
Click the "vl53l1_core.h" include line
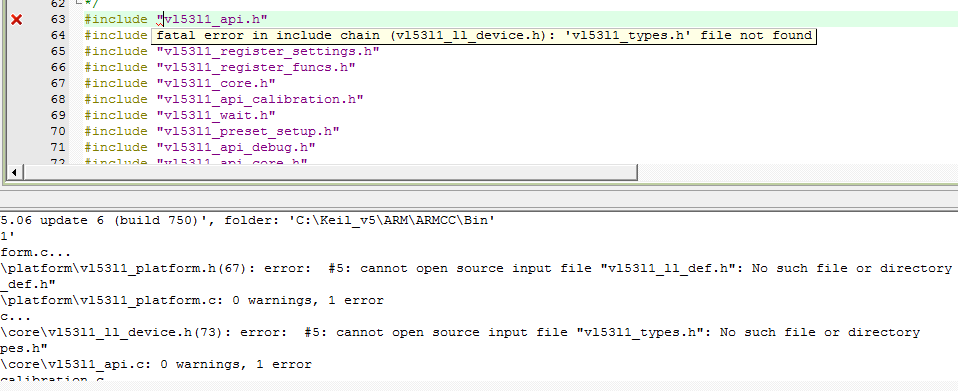click(180, 83)
